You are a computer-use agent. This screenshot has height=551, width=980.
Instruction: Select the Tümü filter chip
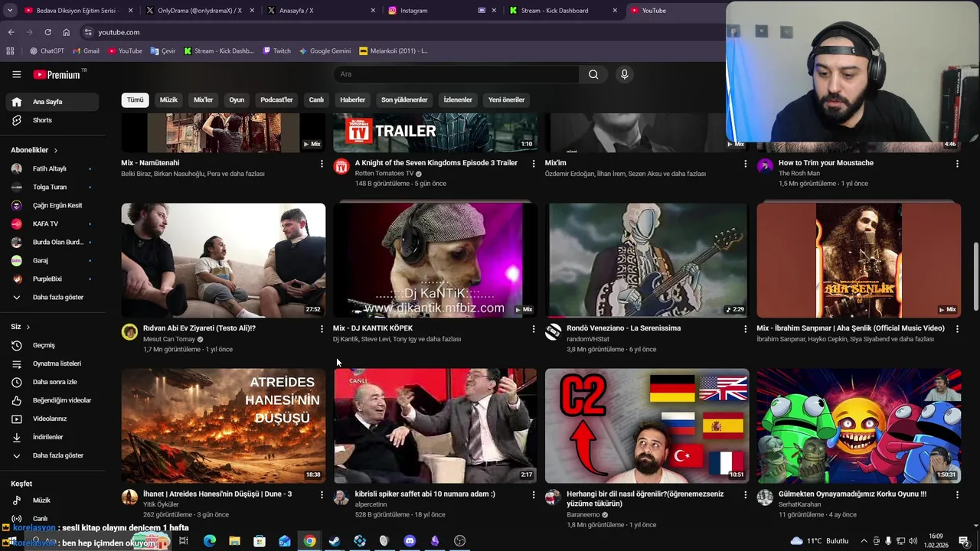(135, 99)
